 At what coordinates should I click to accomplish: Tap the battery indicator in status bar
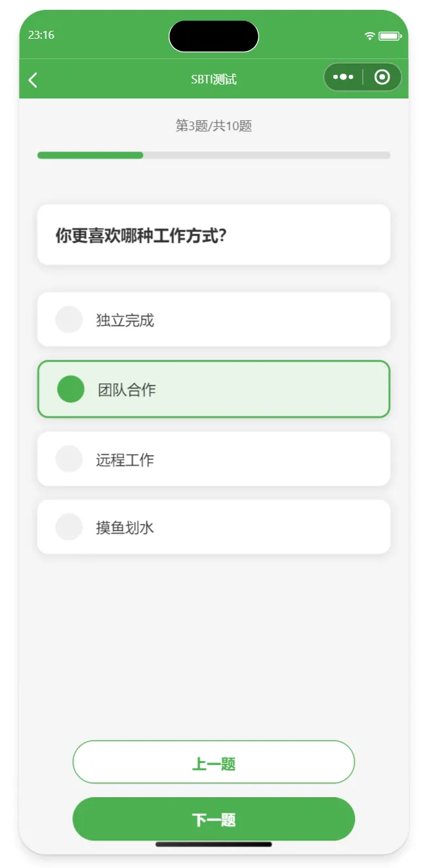pos(390,35)
